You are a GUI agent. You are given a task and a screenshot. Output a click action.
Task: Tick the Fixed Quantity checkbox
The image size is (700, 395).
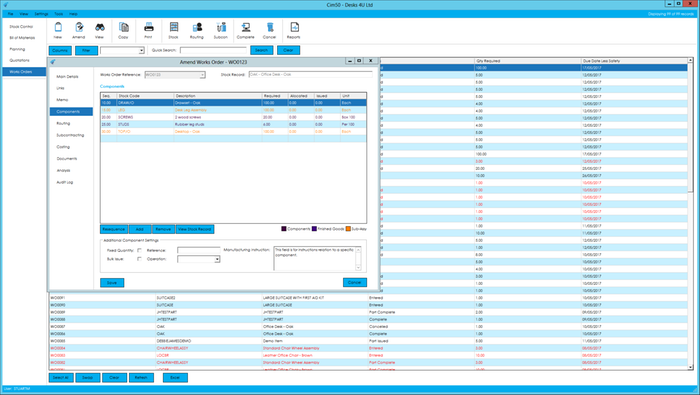[139, 250]
